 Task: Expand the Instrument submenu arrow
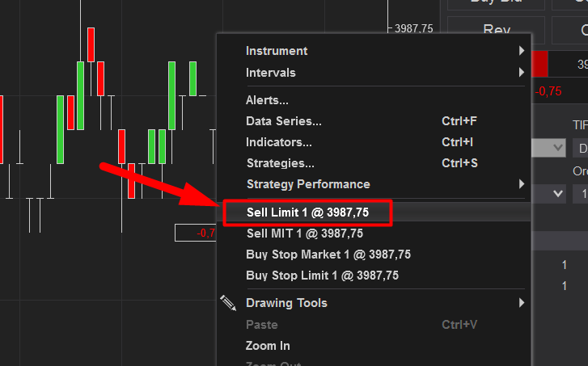(x=522, y=51)
